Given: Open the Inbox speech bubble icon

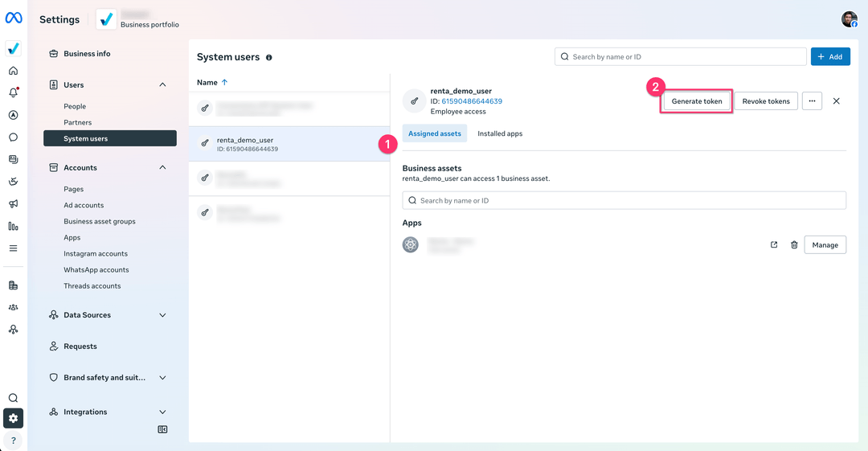Looking at the screenshot, I should pyautogui.click(x=14, y=137).
